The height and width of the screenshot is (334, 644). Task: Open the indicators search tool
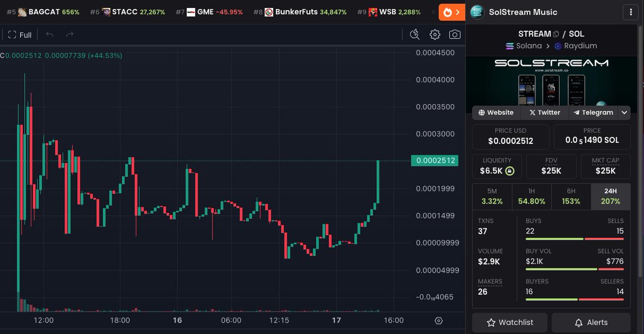click(414, 35)
